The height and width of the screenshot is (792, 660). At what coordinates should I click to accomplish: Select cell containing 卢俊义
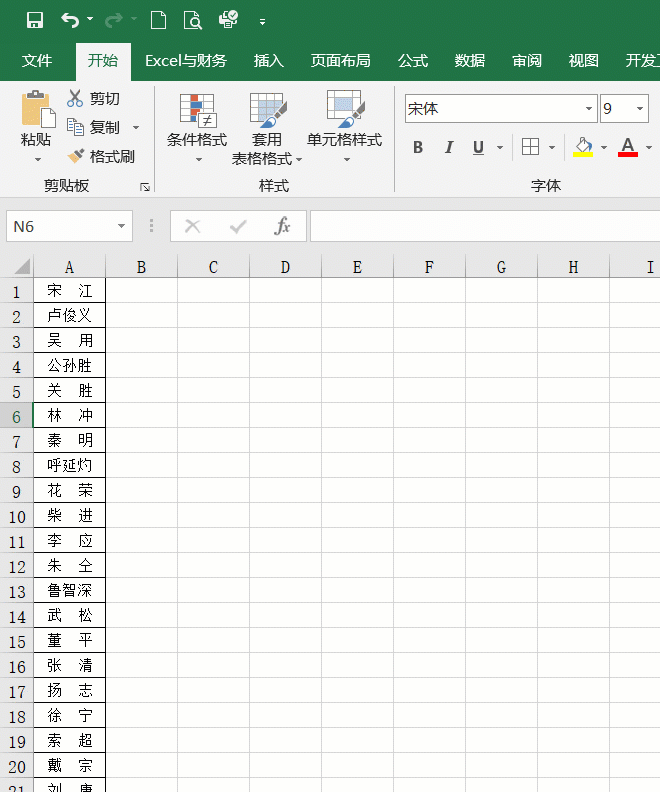(x=69, y=315)
